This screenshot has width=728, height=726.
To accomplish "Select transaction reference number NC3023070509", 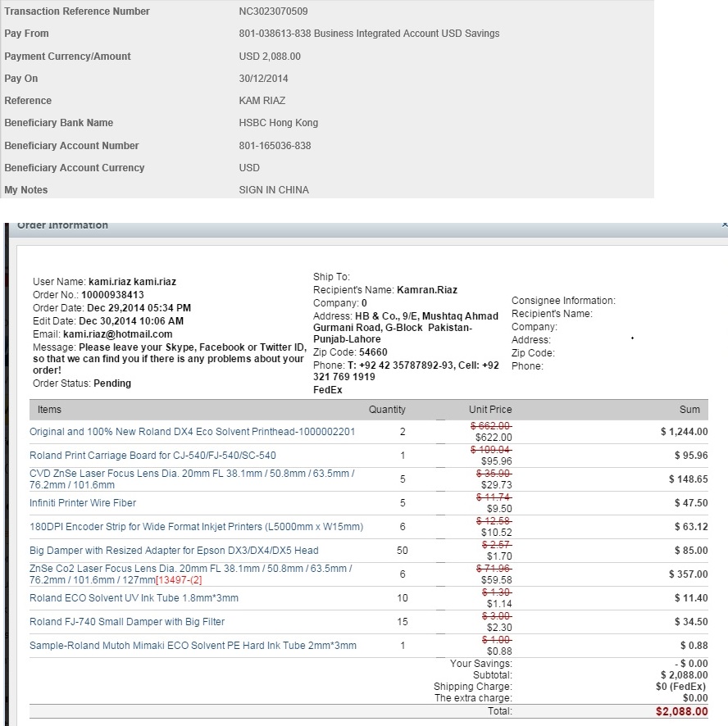I will 274,11.
